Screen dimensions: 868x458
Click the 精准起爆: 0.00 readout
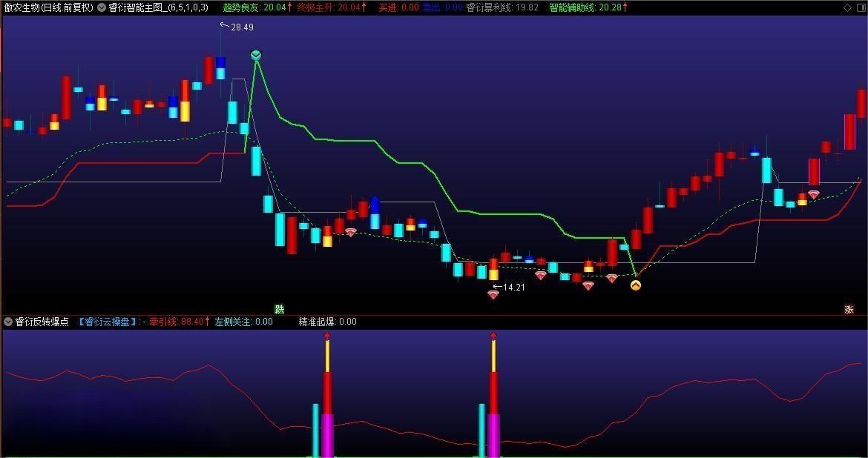click(328, 322)
